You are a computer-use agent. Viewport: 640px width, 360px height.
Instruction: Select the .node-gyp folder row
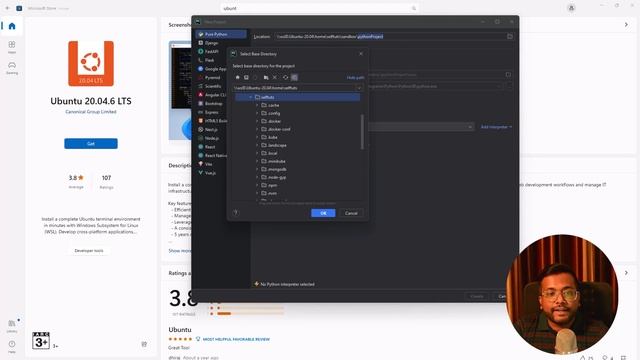[x=298, y=177]
